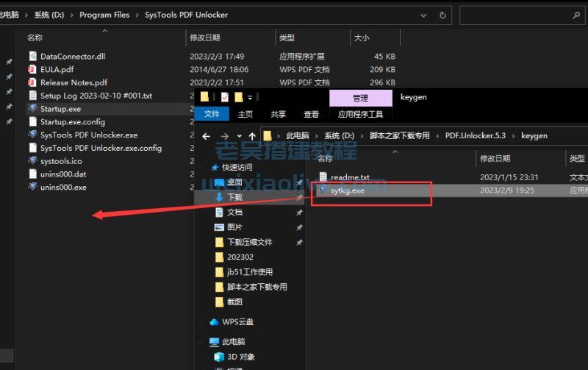Expand chevron after 脚本之家下载专用 breadcrumb

[437, 136]
